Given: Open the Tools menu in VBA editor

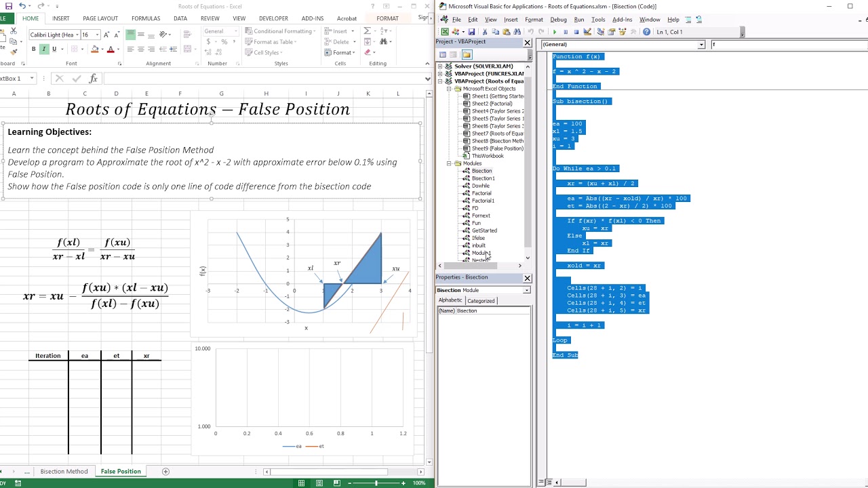Looking at the screenshot, I should point(598,20).
